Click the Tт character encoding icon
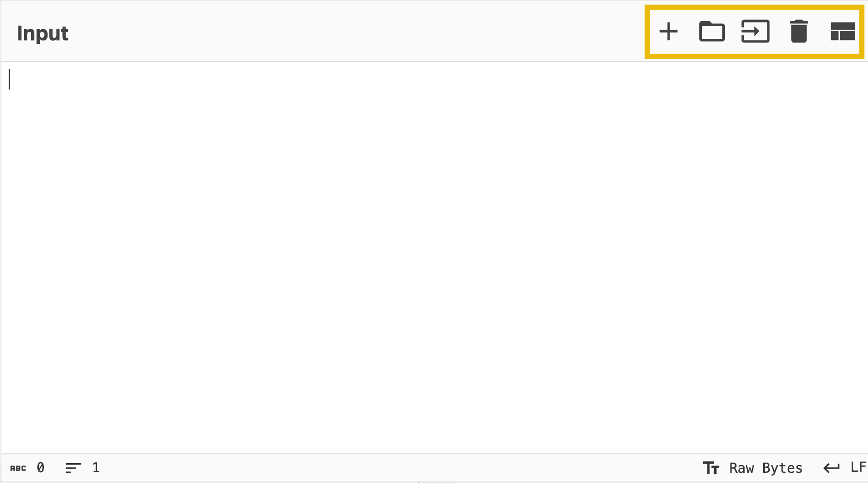Viewport: 868px width, 483px height. (711, 468)
